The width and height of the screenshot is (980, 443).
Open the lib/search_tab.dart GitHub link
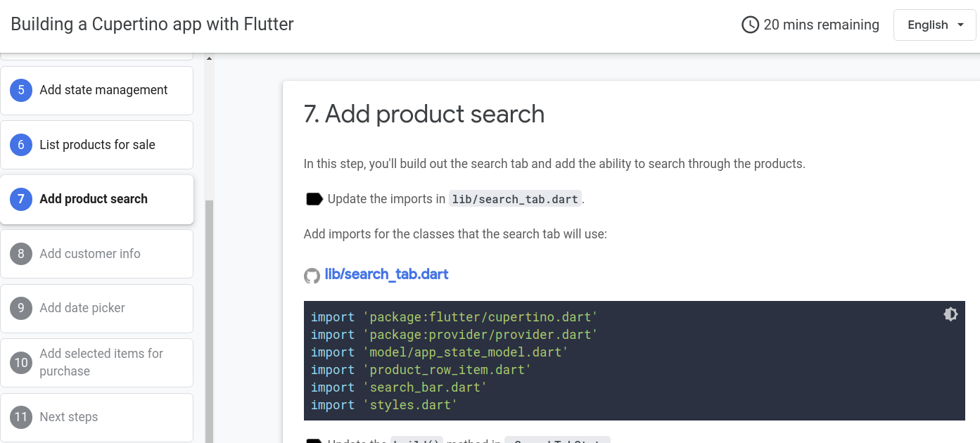[x=386, y=274]
